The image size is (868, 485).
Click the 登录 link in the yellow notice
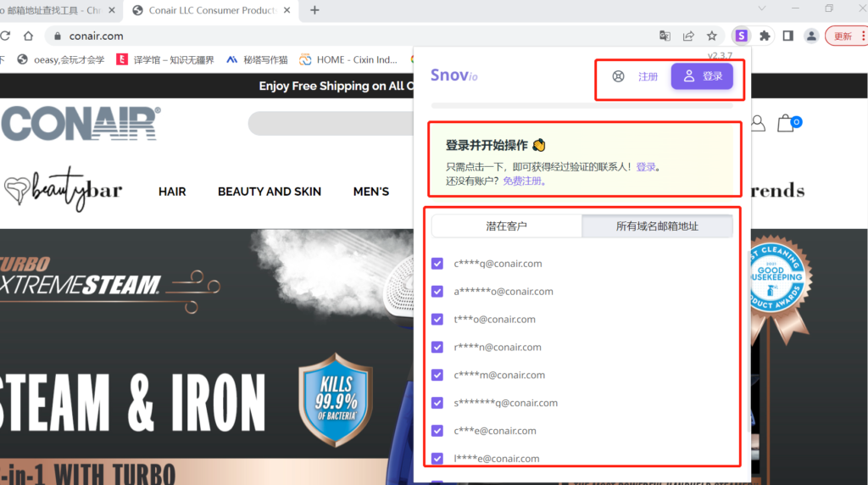[645, 167]
